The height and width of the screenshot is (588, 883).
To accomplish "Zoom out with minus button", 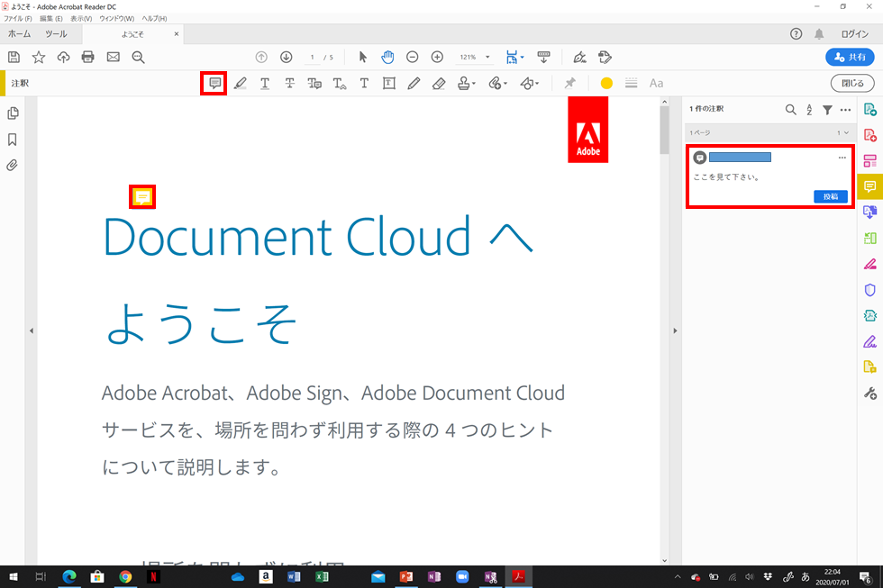I will pos(413,57).
